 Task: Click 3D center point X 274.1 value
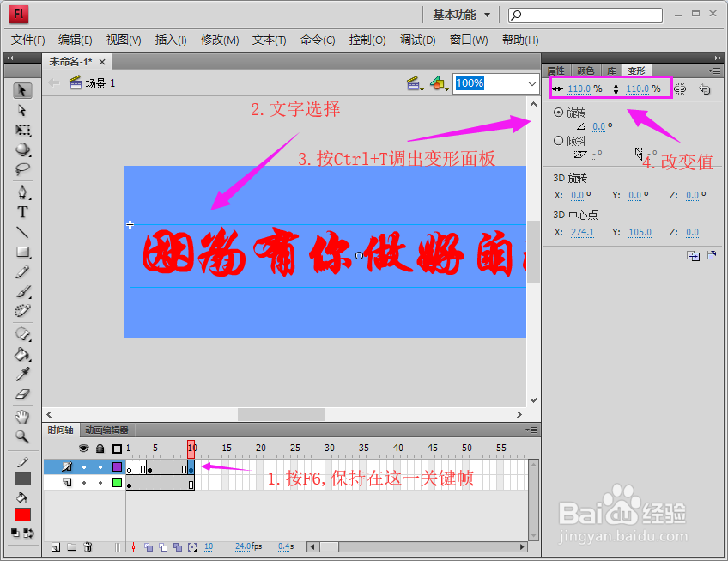[582, 232]
